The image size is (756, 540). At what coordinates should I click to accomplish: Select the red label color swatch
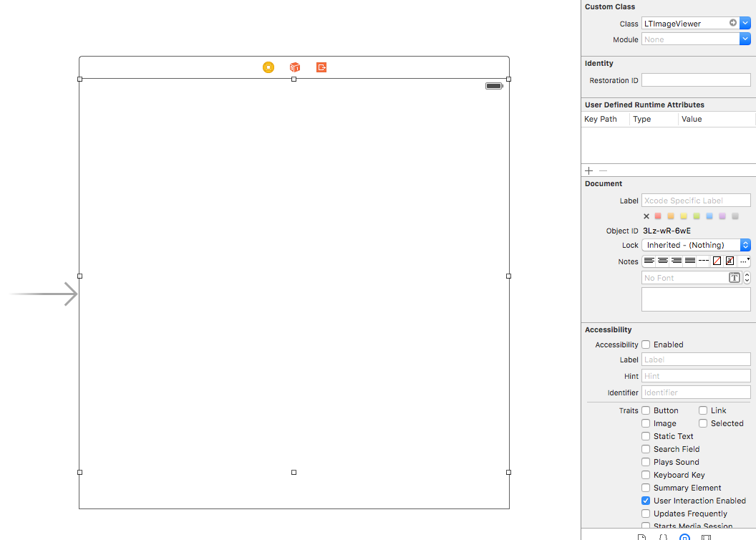pyautogui.click(x=658, y=216)
